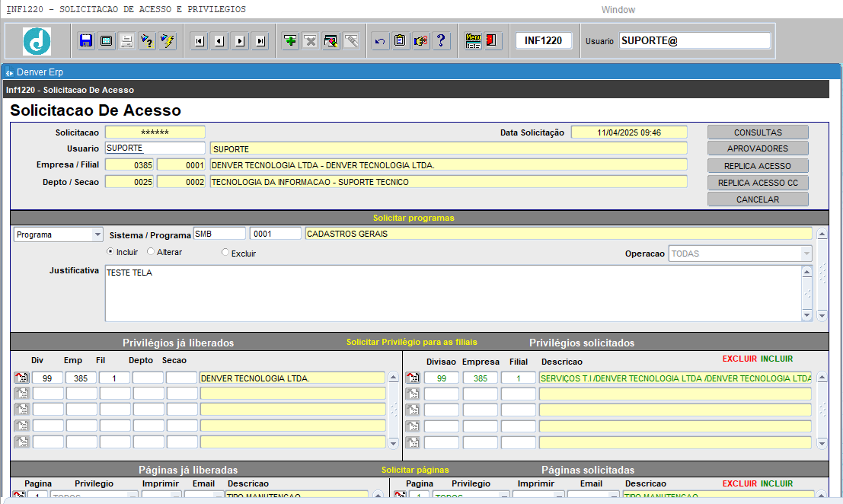
Task: Click TECNOLOGIA DA INFORMACAO - SUPORTE TECNICO field
Action: click(449, 182)
